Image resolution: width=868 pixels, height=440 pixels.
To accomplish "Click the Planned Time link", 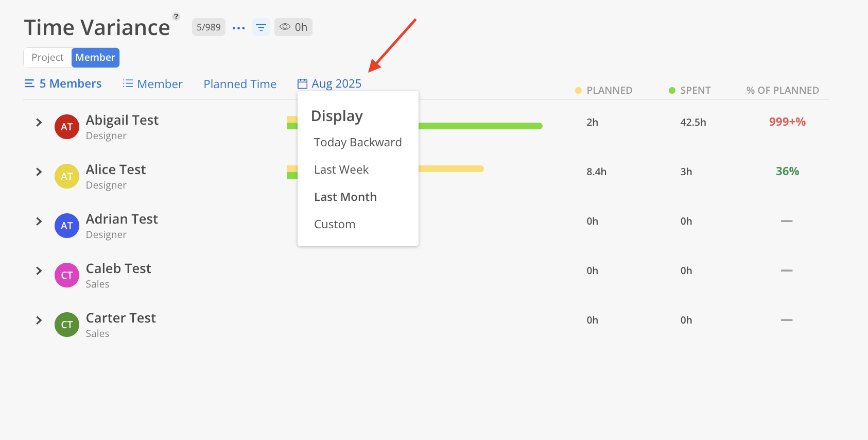I will tap(240, 84).
